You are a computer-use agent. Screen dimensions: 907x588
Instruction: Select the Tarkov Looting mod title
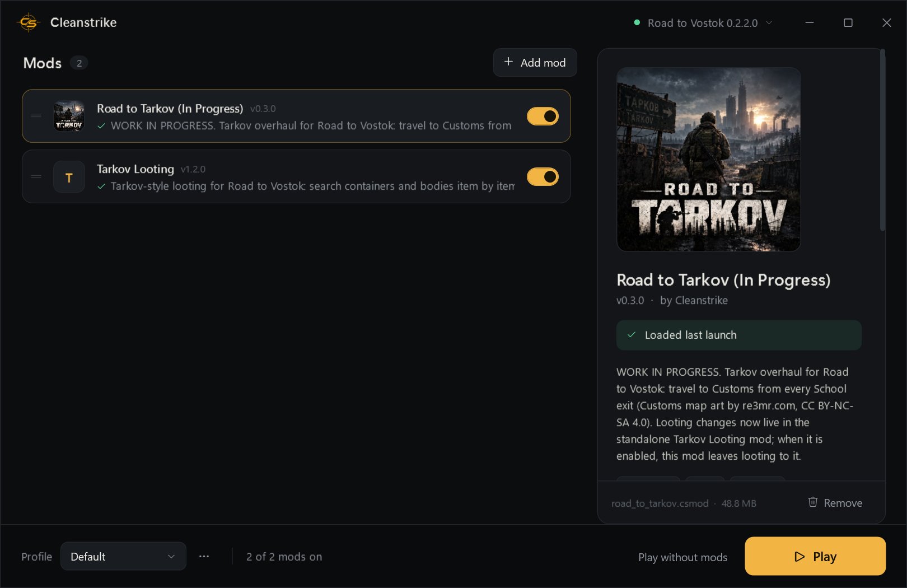tap(135, 169)
